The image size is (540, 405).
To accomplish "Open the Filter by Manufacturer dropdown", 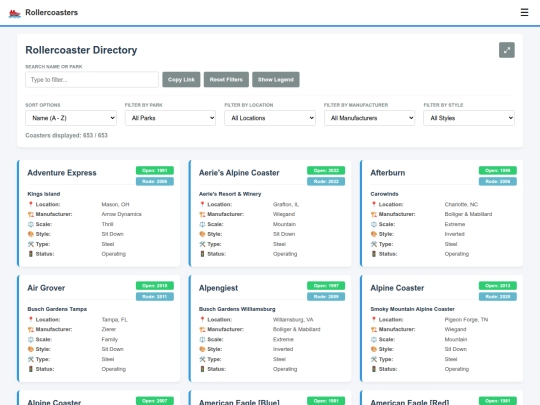I will [370, 118].
